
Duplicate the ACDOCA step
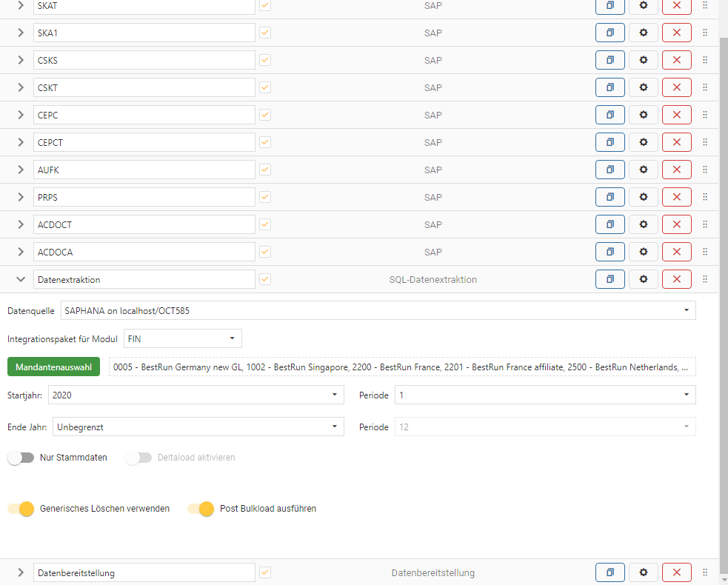pos(610,252)
